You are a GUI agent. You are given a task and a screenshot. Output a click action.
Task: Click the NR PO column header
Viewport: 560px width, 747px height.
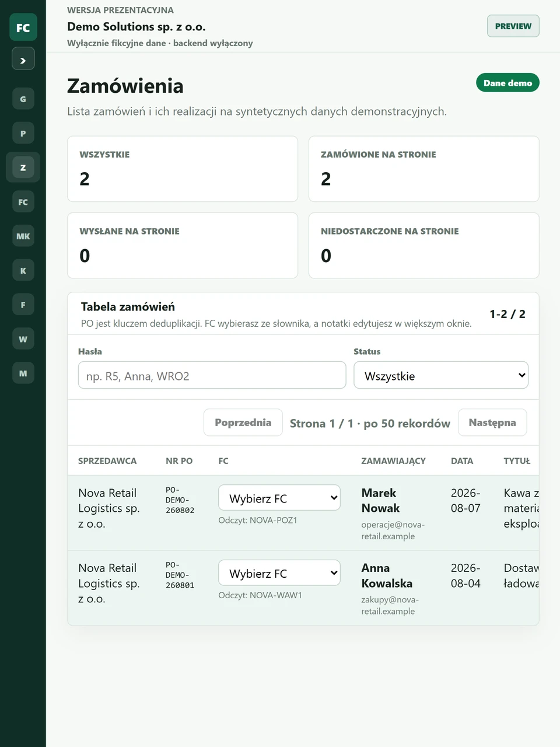pyautogui.click(x=179, y=461)
